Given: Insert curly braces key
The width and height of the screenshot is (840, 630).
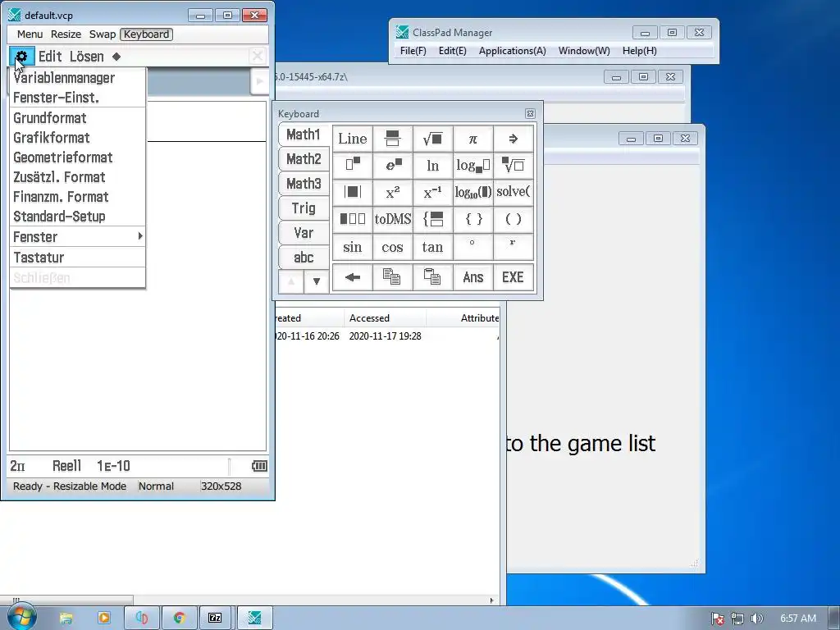Looking at the screenshot, I should tap(473, 219).
